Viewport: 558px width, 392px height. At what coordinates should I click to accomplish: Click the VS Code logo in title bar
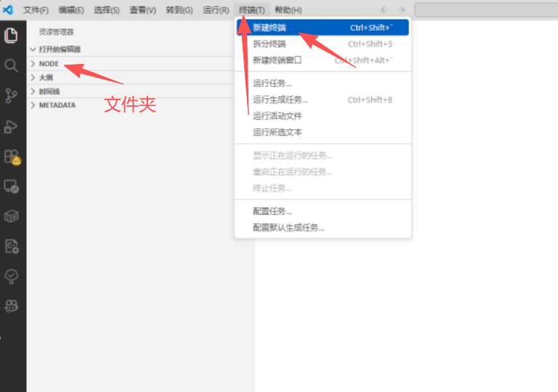8,9
